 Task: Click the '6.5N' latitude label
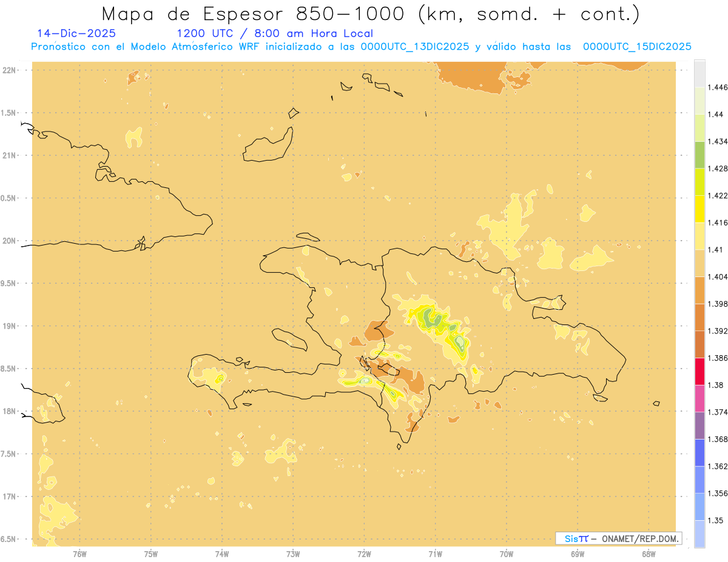[9, 539]
